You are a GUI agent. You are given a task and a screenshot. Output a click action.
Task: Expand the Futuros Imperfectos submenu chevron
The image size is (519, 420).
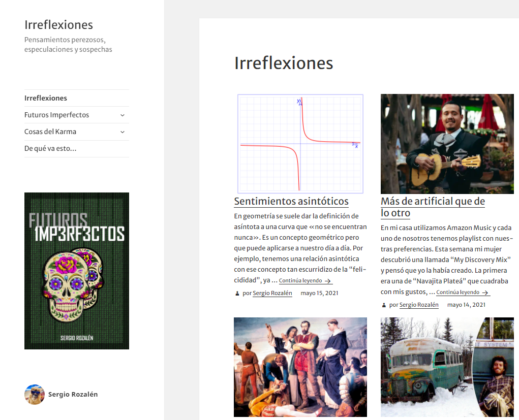(123, 115)
